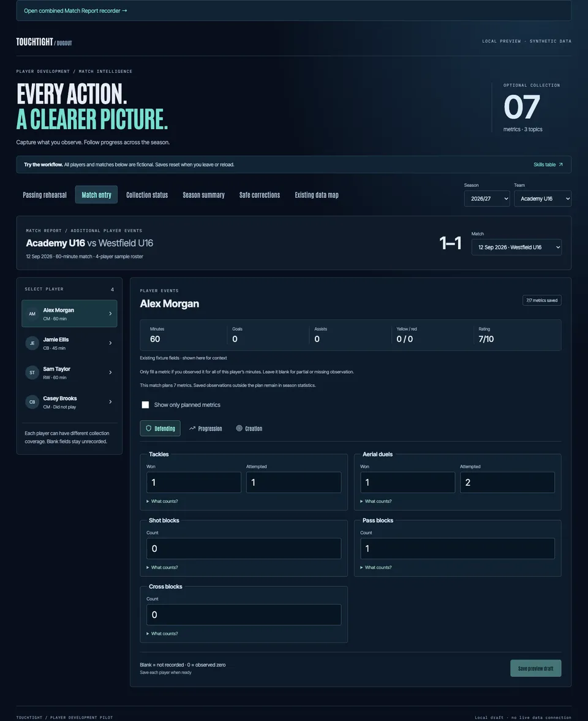588x721 pixels.
Task: Click the Academy U16 vs Westfield U16 heading
Action: coord(89,243)
